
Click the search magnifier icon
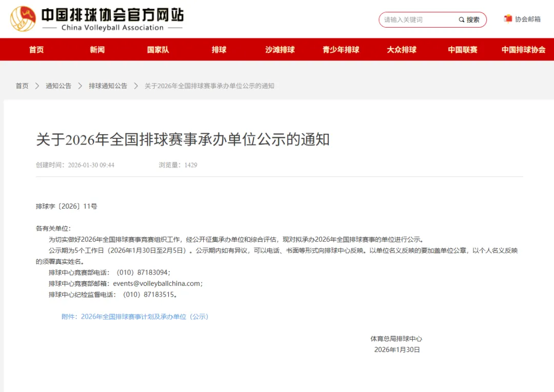click(x=462, y=20)
